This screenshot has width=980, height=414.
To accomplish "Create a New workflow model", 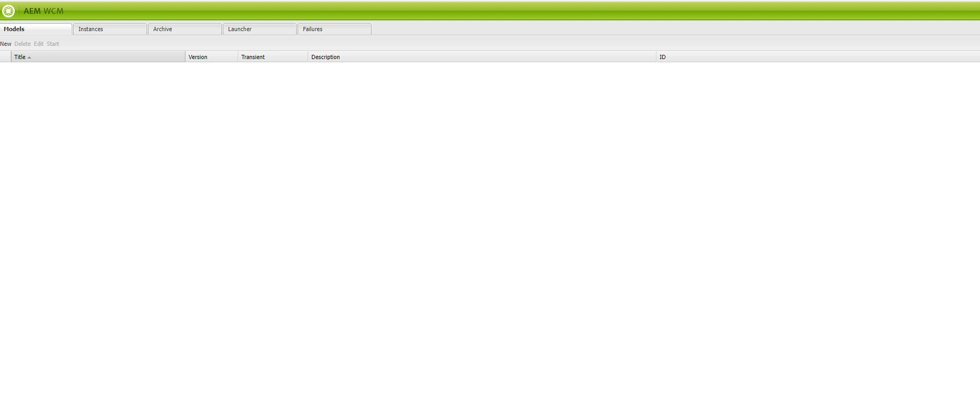I will 6,44.
